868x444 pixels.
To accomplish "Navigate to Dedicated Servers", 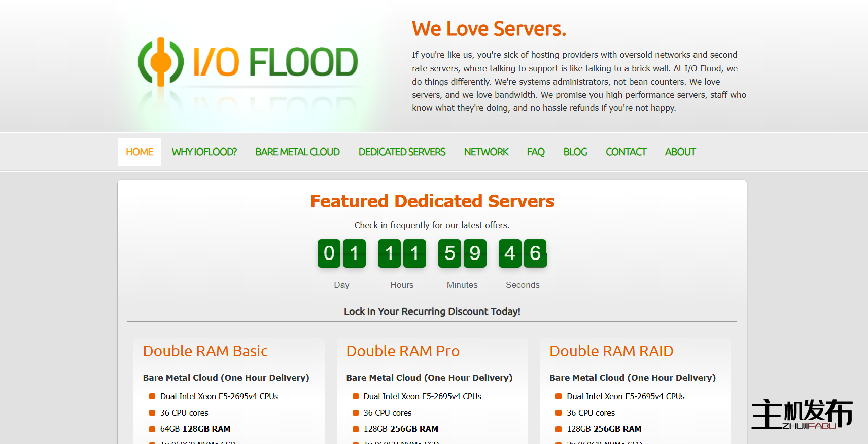I will coord(402,152).
